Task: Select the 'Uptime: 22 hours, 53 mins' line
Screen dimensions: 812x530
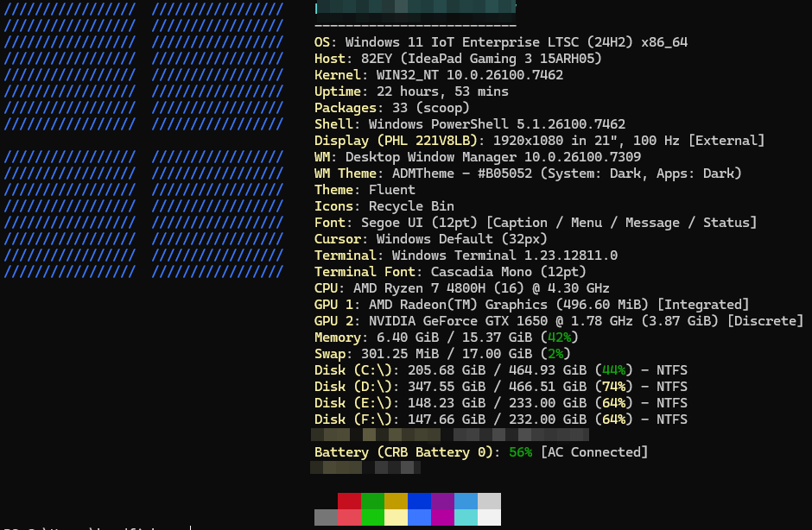Action: pos(411,91)
